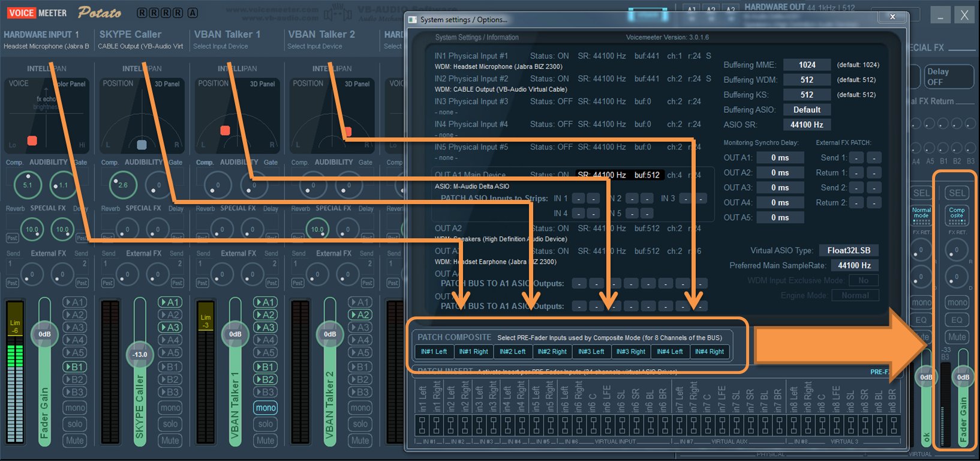The image size is (980, 461).
Task: Toggle A1 bus routing on Hardware Input 1
Action: [x=75, y=302]
